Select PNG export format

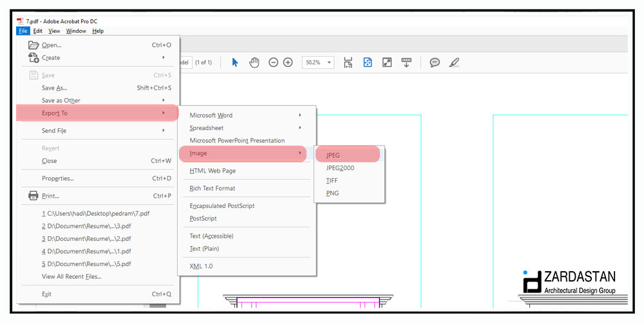(332, 193)
